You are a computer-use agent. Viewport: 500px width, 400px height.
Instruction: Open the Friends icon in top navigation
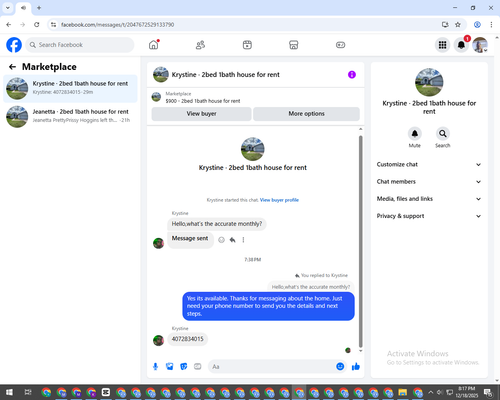point(200,45)
